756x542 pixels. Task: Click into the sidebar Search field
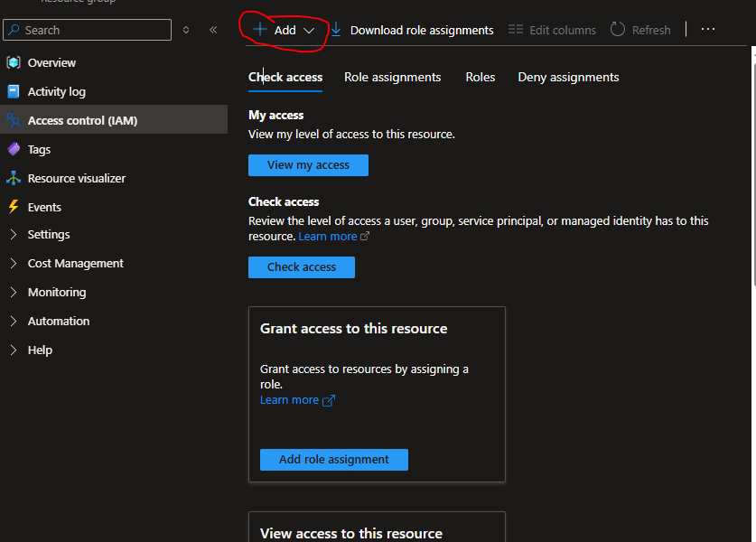(x=88, y=30)
